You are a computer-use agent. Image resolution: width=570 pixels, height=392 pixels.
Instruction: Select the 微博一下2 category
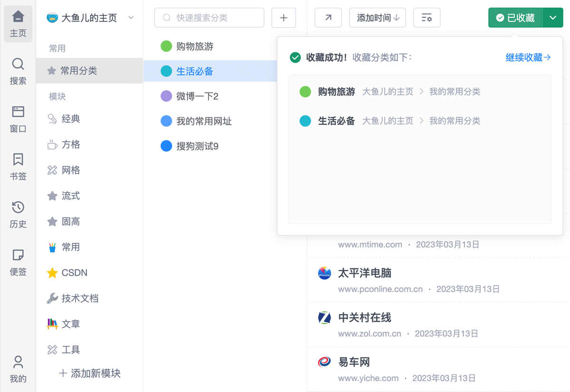click(210, 96)
